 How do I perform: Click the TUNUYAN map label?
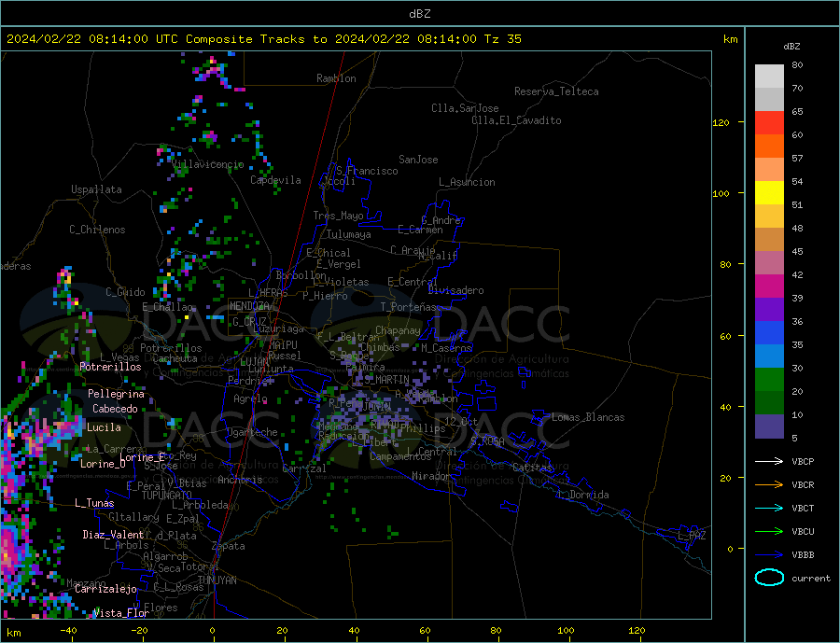217,580
